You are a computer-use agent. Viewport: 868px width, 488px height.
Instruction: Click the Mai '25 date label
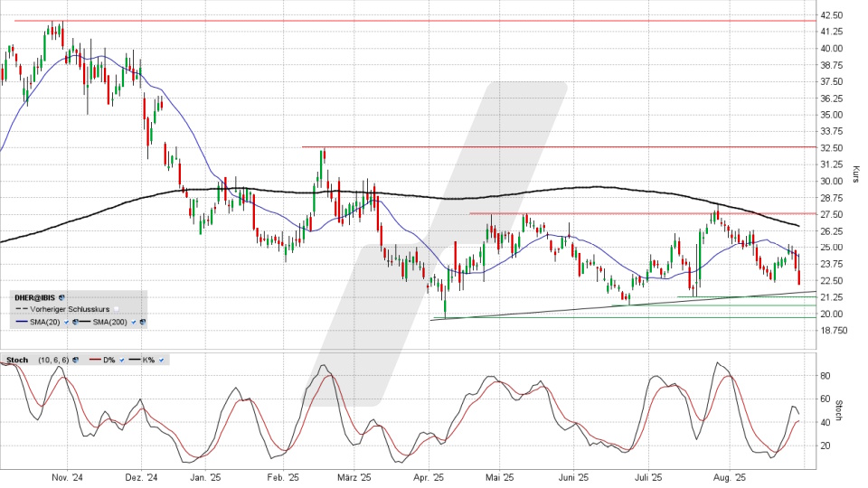499,477
